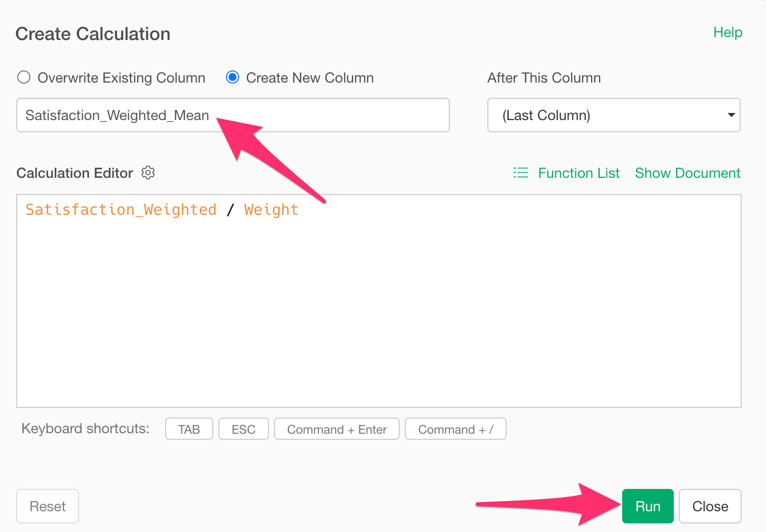Click Weight in the formula
The image size is (766, 532).
tap(271, 210)
